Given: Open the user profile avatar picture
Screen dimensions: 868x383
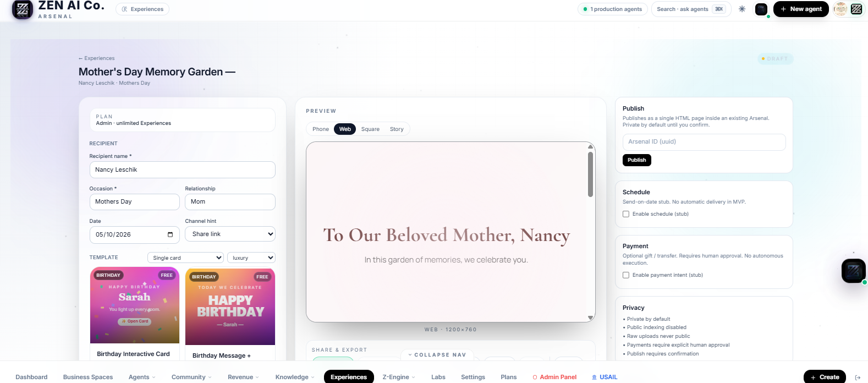Looking at the screenshot, I should coord(840,9).
